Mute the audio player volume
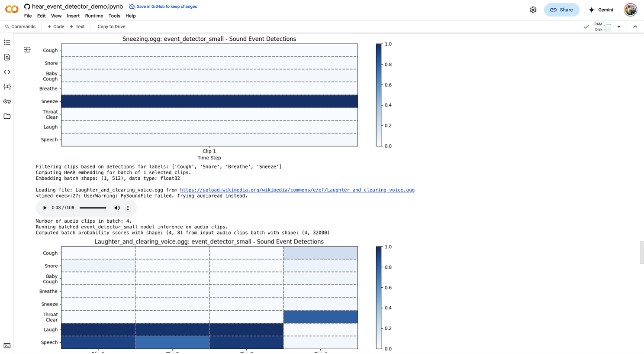Image resolution: width=644 pixels, height=354 pixels. click(x=117, y=208)
